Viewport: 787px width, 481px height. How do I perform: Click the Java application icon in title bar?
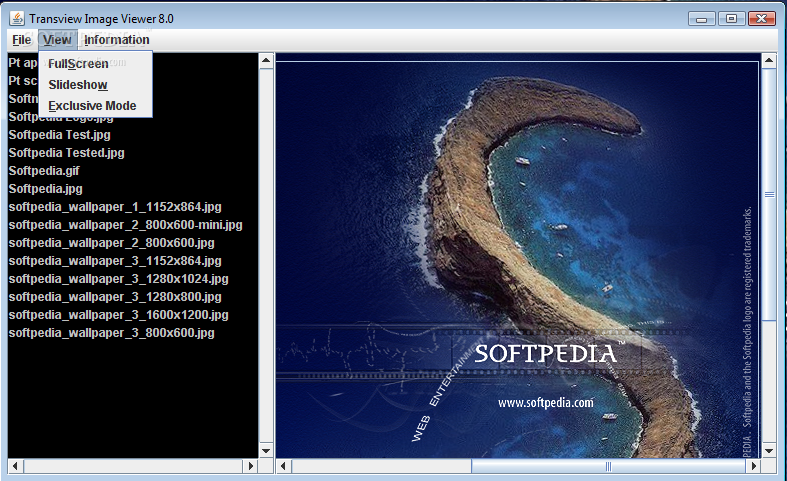coord(17,19)
